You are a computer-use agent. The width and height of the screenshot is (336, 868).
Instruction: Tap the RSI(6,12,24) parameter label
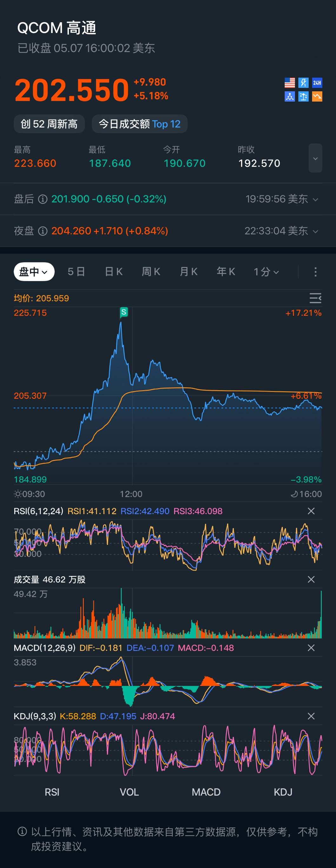[38, 511]
